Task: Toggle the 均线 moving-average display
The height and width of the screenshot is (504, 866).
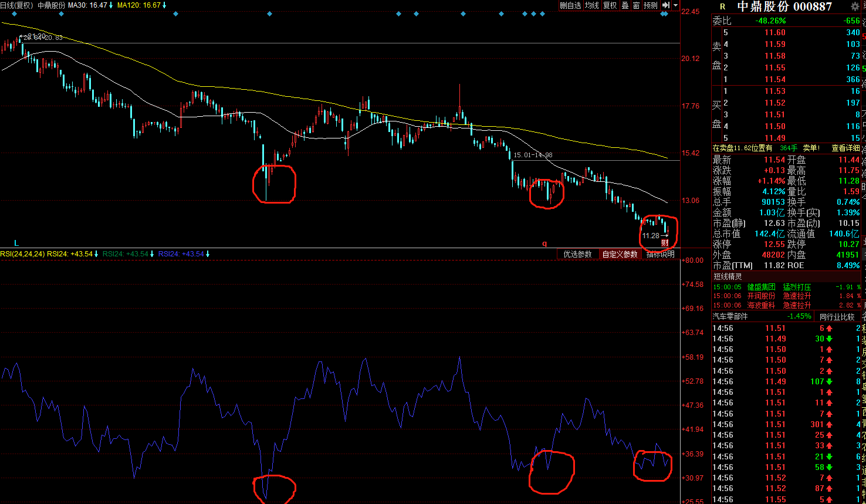Action: coord(591,5)
